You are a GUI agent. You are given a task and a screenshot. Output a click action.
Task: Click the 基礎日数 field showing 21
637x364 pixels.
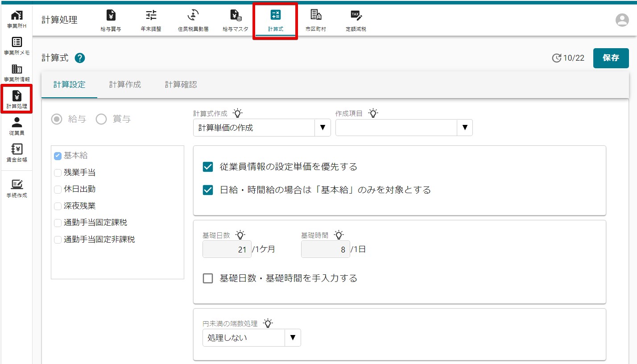click(x=227, y=249)
